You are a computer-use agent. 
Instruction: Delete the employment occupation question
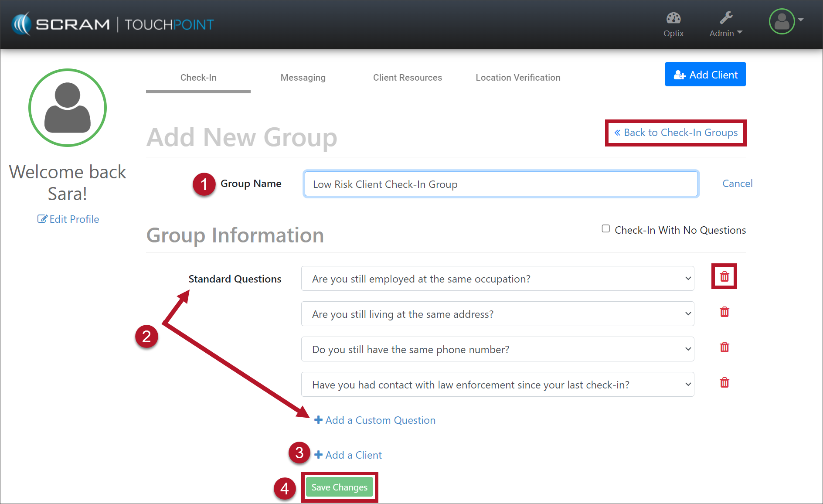724,276
